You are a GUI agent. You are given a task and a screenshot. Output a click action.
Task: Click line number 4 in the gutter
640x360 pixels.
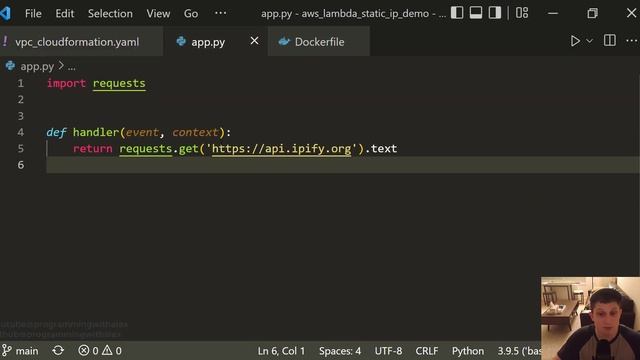tap(20, 132)
